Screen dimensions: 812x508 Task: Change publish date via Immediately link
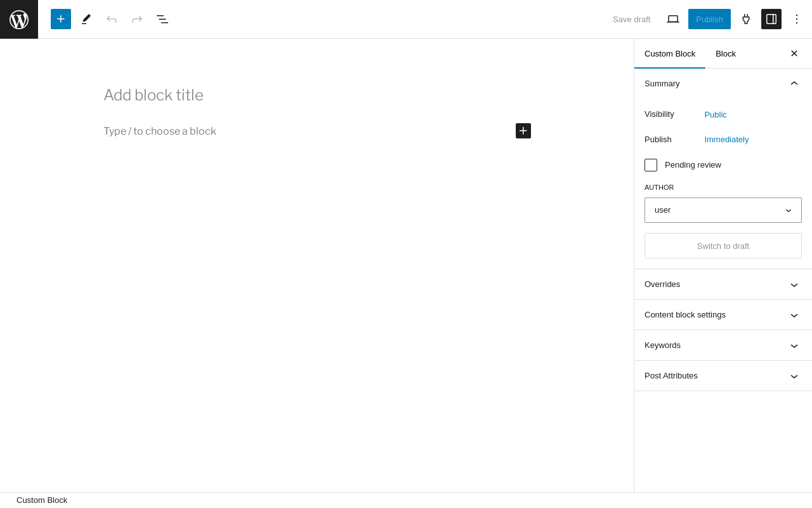click(726, 139)
